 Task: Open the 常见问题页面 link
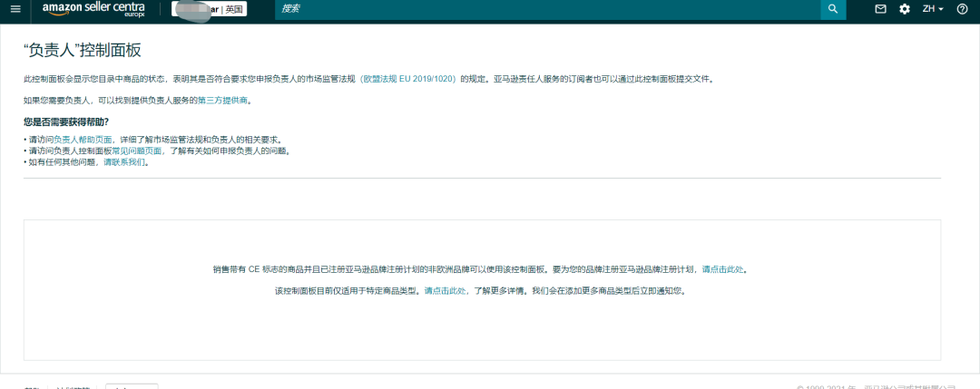[137, 151]
